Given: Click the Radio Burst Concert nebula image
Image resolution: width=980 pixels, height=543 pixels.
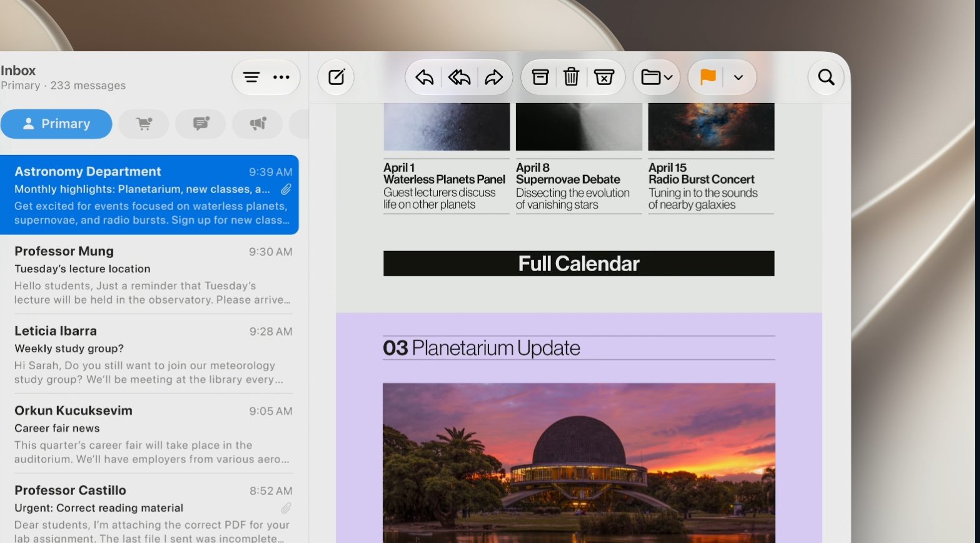Looking at the screenshot, I should [712, 127].
